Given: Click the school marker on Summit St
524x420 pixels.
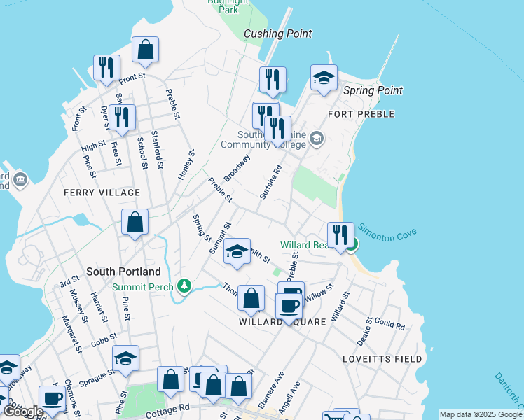Looking at the screenshot, I should click(x=237, y=252).
